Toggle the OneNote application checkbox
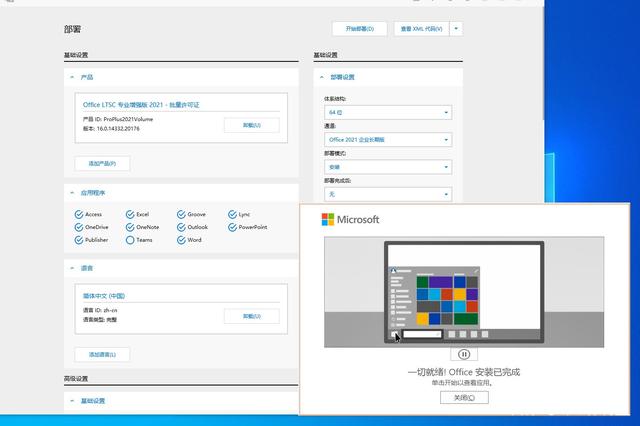This screenshot has width=640, height=426. point(130,227)
